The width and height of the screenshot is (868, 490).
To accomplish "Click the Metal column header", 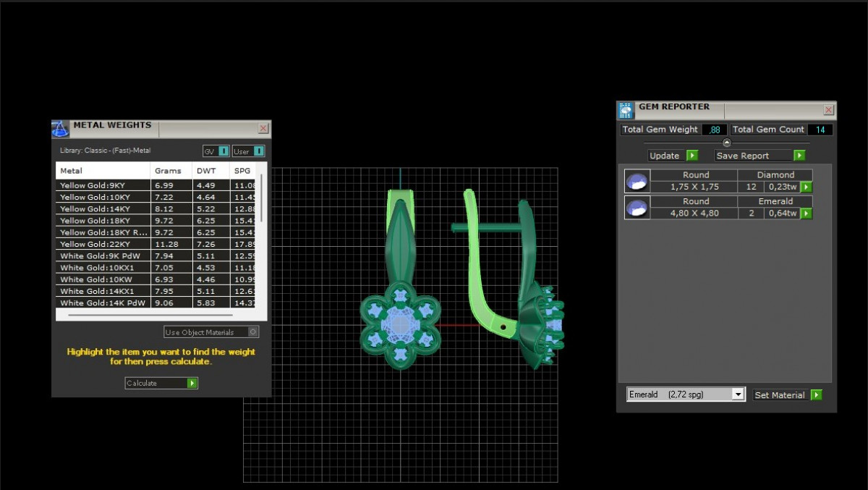I will point(103,171).
